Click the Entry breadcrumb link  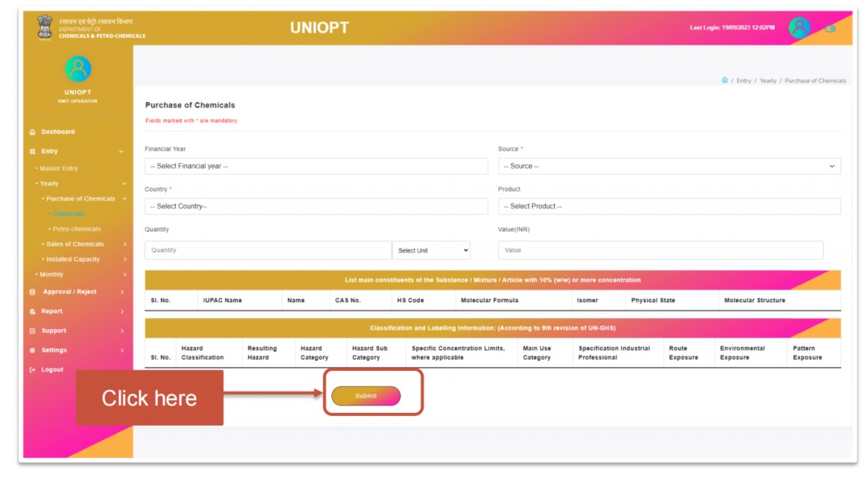point(744,81)
